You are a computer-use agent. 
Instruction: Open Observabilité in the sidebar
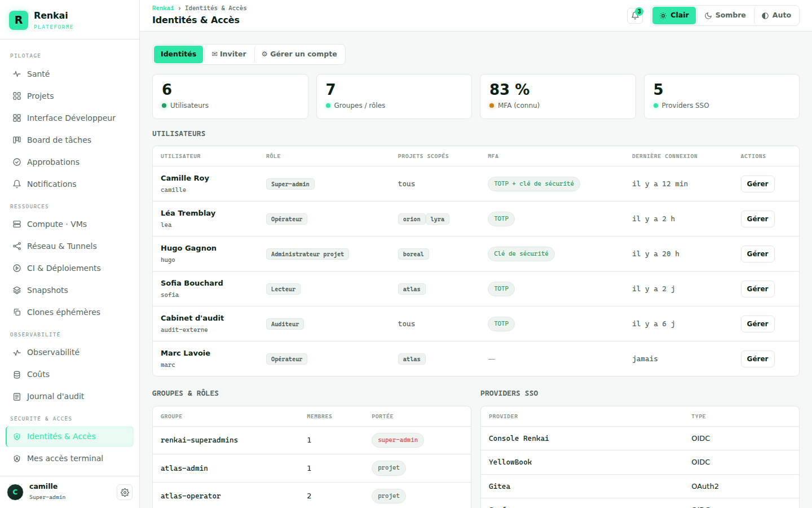[x=69, y=352]
